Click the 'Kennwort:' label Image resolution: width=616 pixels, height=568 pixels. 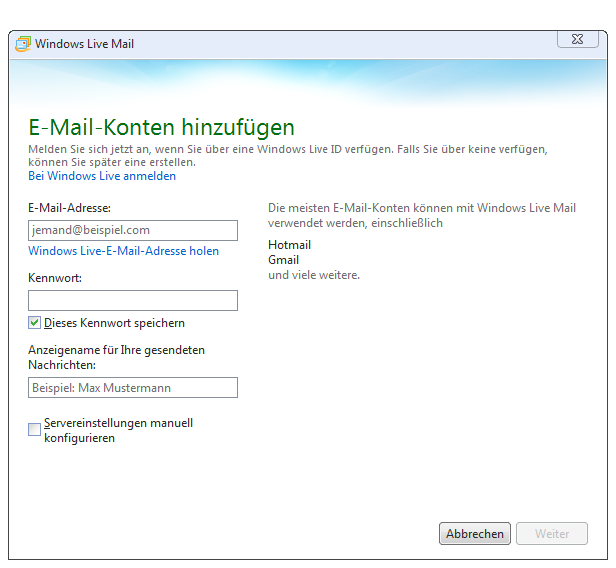(x=55, y=278)
